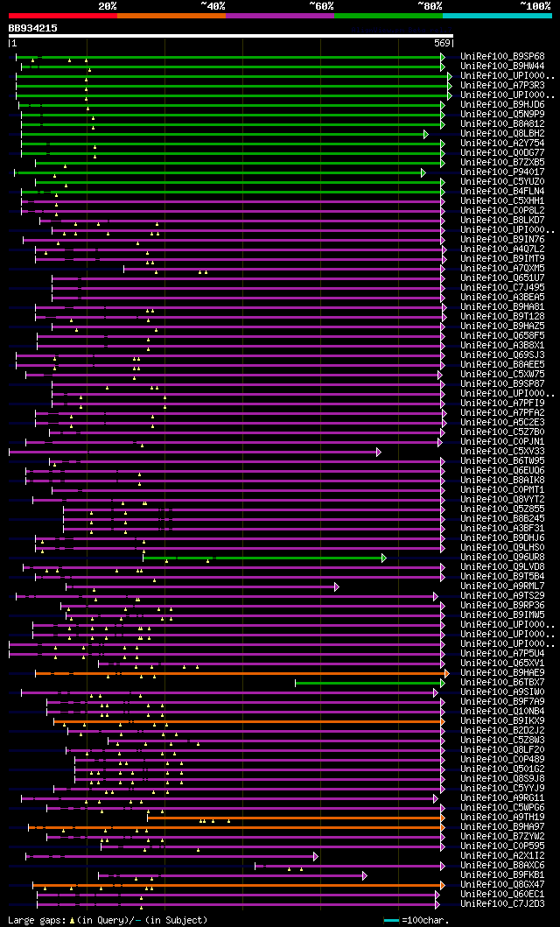Click the UniRef100_Q69SJ3 label
The width and height of the screenshot is (560, 927).
point(503,355)
